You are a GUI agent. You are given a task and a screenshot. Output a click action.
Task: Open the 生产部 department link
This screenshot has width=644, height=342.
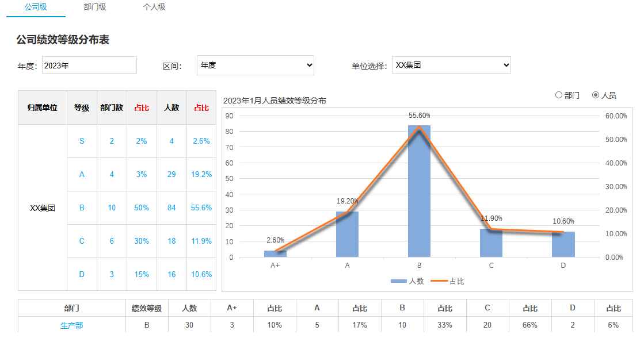pyautogui.click(x=72, y=325)
